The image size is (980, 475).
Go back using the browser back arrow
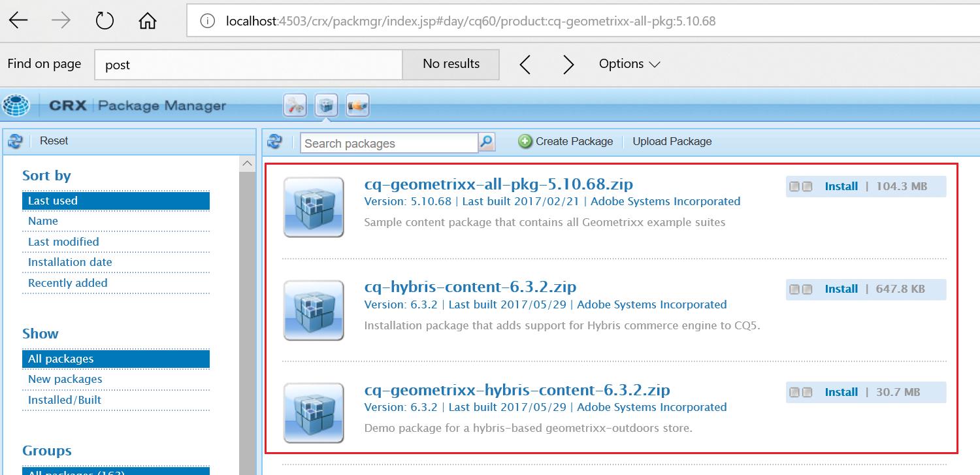[x=18, y=21]
